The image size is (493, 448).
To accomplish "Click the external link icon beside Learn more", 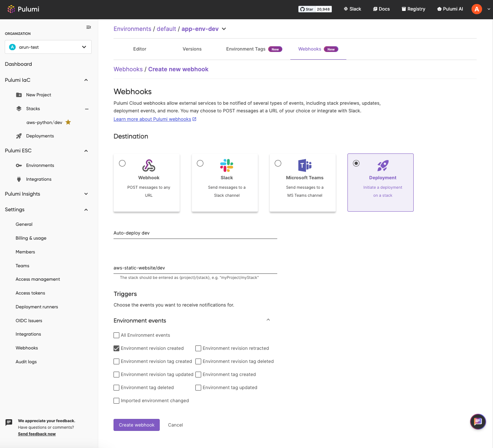I will (x=194, y=119).
